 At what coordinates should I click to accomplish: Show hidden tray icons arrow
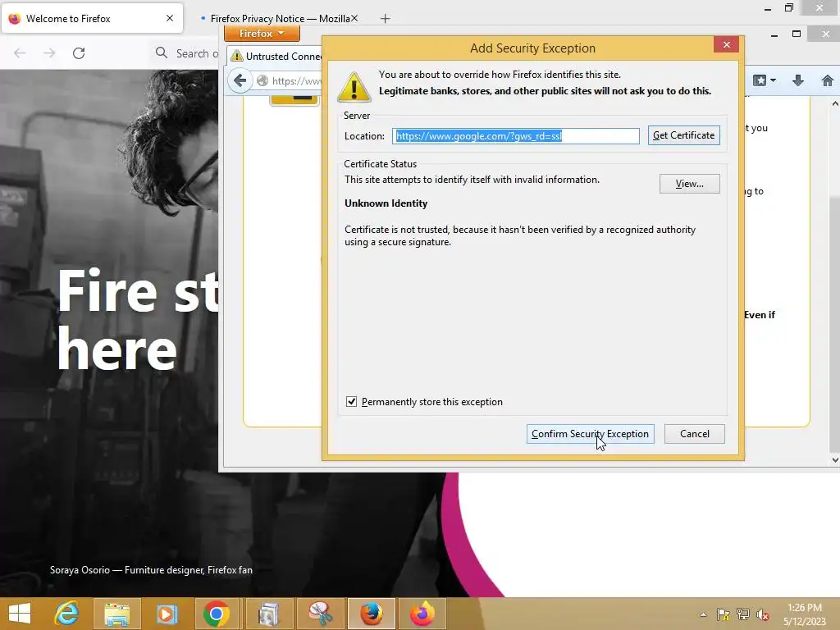coord(703,614)
